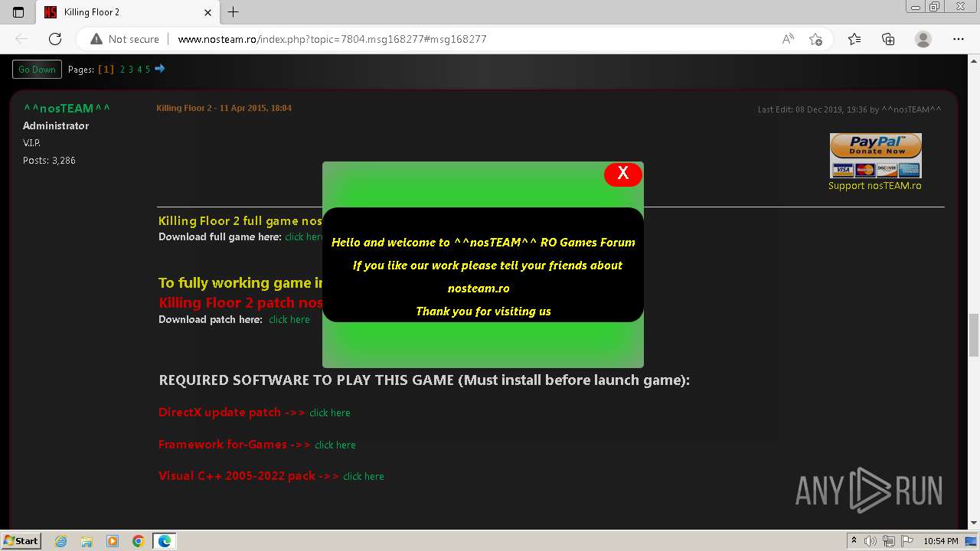Screen dimensions: 980x551
Task: Open Visual C++ pack click here link
Action: click(364, 476)
